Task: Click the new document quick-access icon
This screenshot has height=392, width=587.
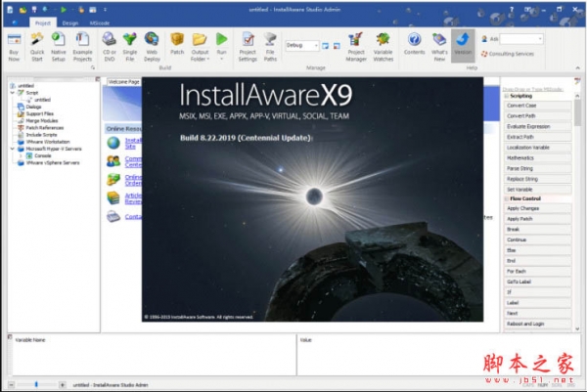Action: coord(11,10)
